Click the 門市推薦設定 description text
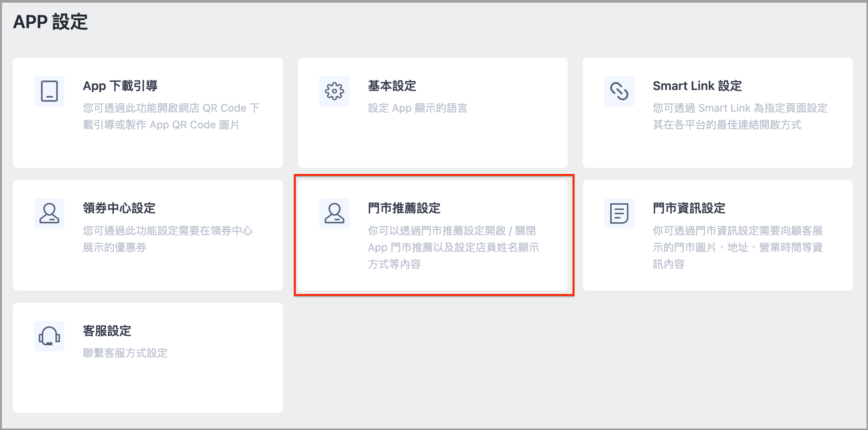Screen dimensions: 868x430 453,247
